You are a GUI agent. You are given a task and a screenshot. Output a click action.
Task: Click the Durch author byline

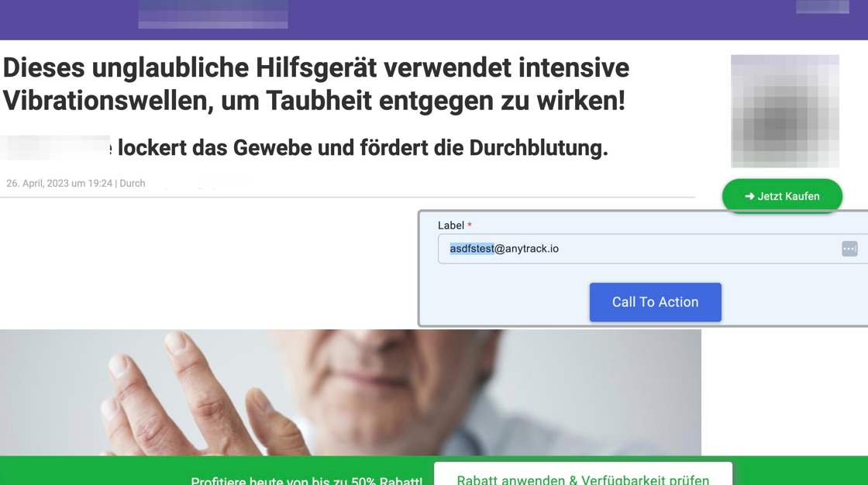click(133, 184)
